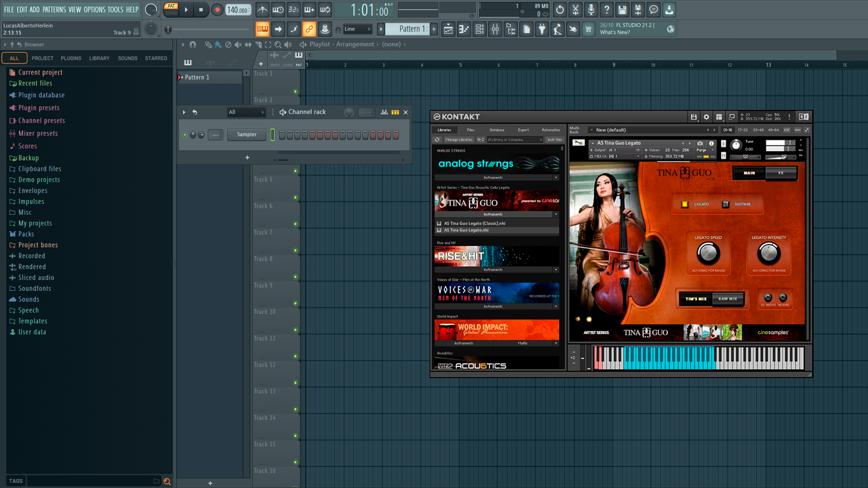Expand Tina Guo Instruments dropdown arrow
Image resolution: width=868 pixels, height=488 pixels.
pyautogui.click(x=555, y=215)
